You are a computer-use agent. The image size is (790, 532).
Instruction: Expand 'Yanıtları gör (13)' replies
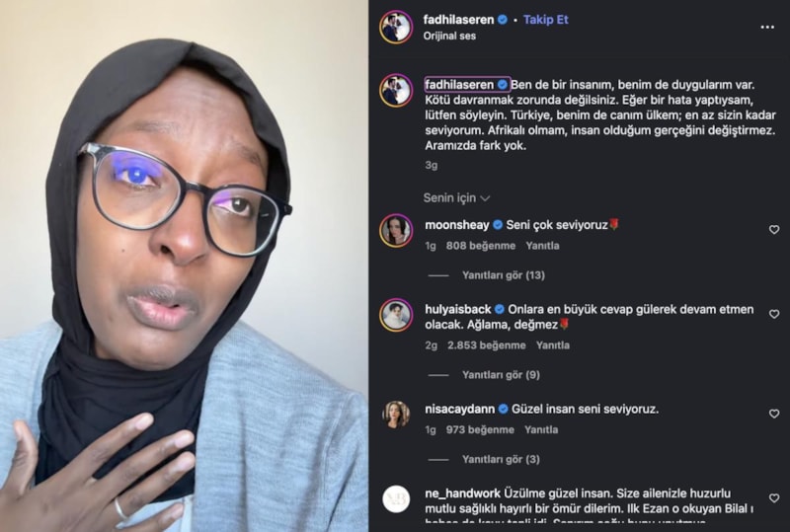504,275
